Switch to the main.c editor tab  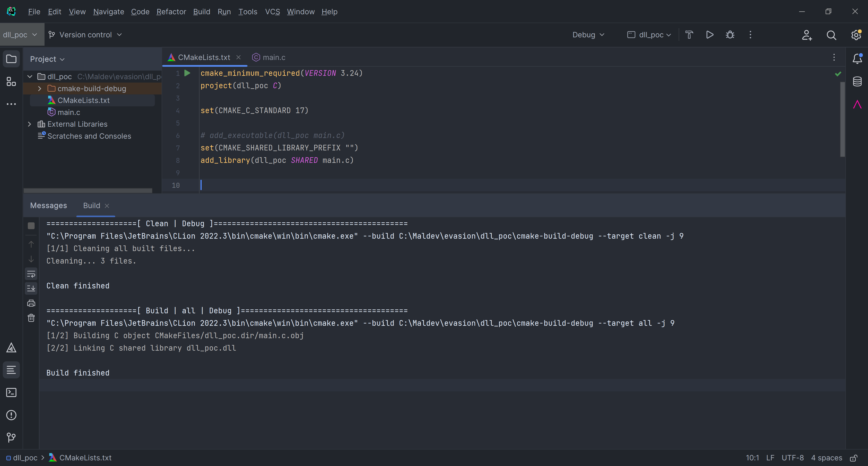[274, 57]
